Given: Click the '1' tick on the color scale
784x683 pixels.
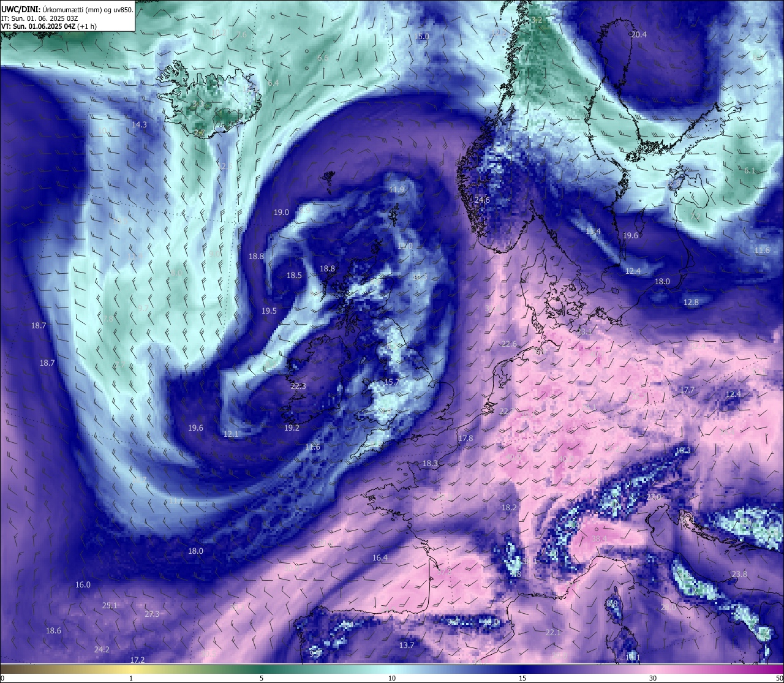Looking at the screenshot, I should [131, 678].
